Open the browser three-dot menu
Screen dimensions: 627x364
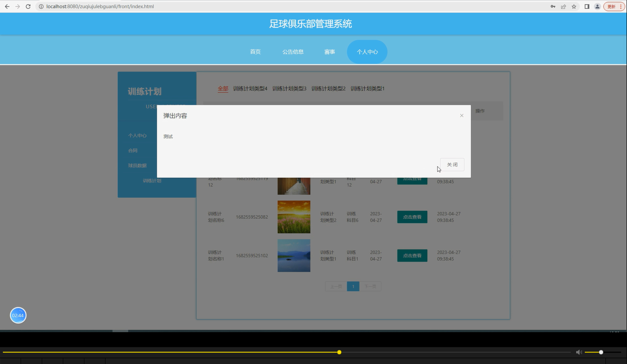(x=622, y=6)
